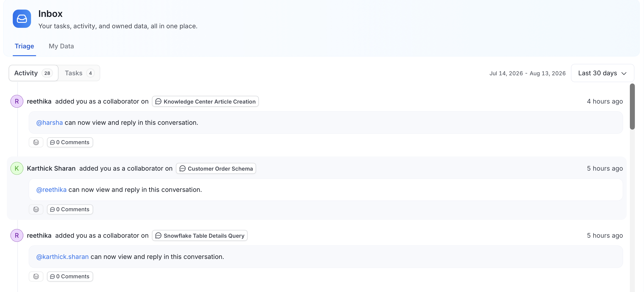Click the chat bubble icon on Customer Order Schema
This screenshot has height=292, width=644.
click(x=183, y=169)
